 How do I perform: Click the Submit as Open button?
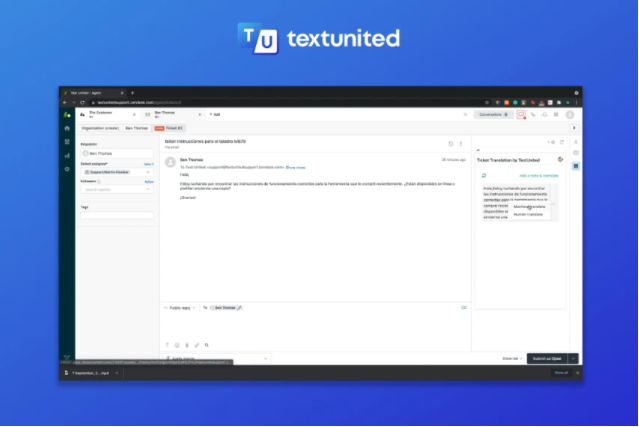547,359
